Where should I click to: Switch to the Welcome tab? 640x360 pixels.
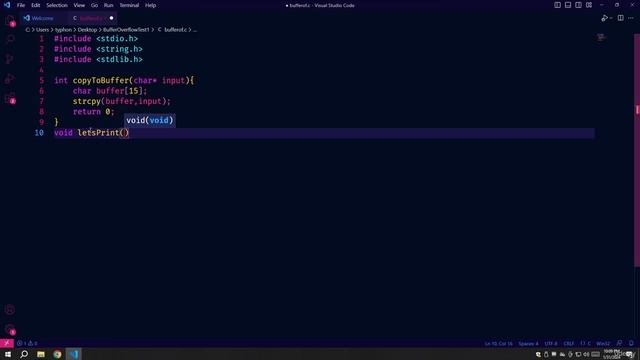tap(42, 18)
